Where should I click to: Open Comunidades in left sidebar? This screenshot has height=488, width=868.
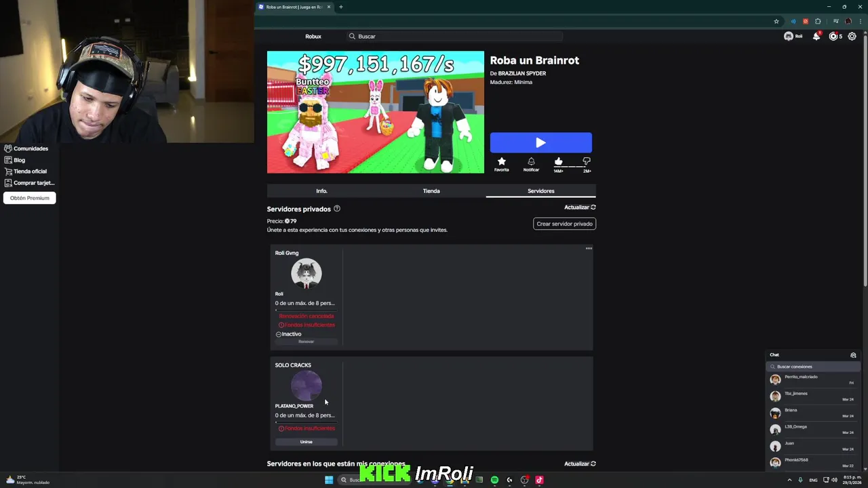click(26, 148)
